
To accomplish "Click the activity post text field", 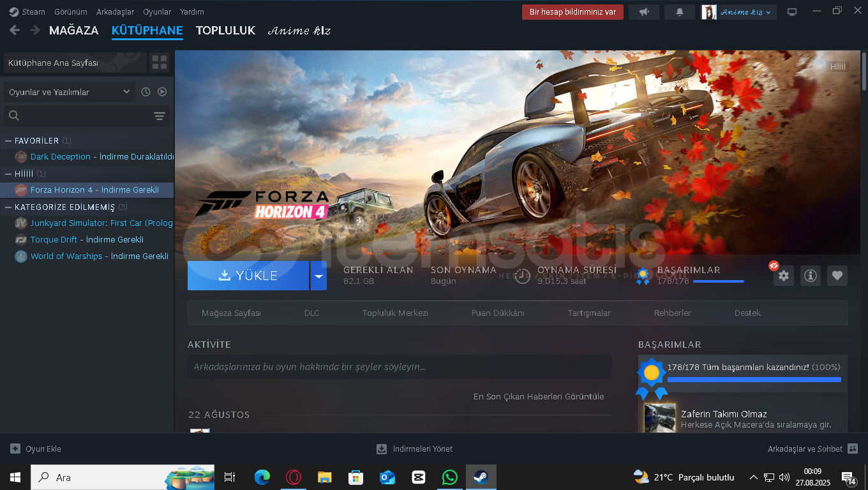I will point(400,367).
